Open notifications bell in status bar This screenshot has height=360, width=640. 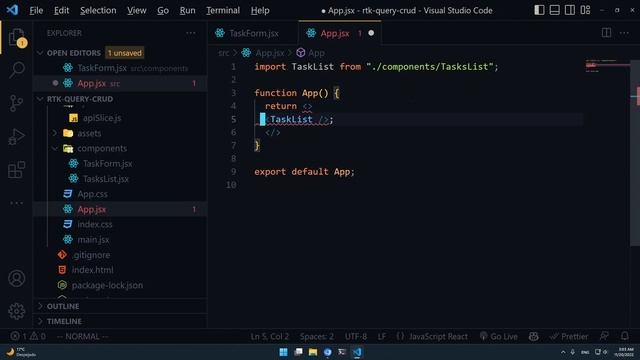pyautogui.click(x=624, y=336)
